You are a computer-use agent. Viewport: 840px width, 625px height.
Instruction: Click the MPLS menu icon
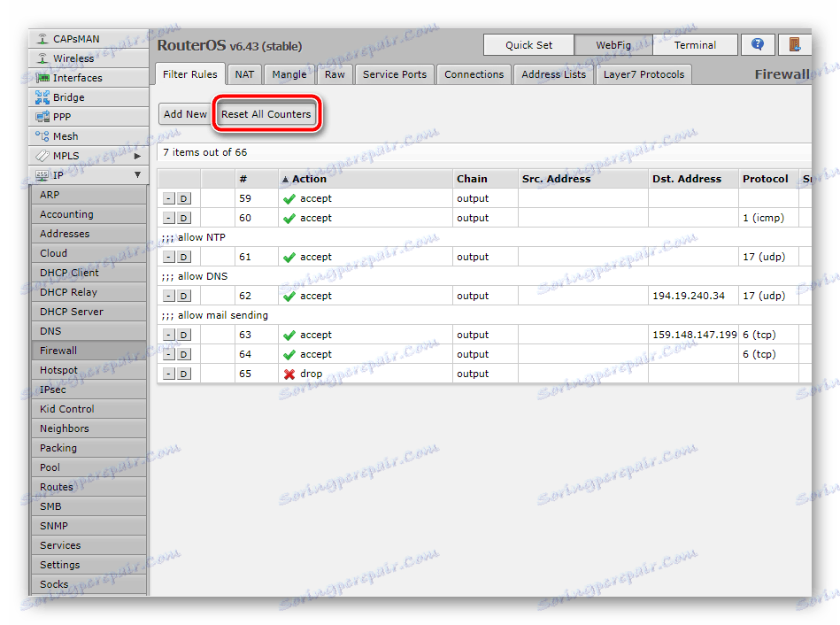(42, 156)
